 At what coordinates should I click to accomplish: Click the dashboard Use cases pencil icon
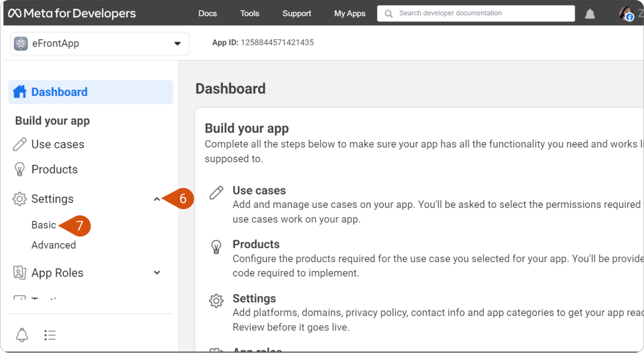pos(216,192)
